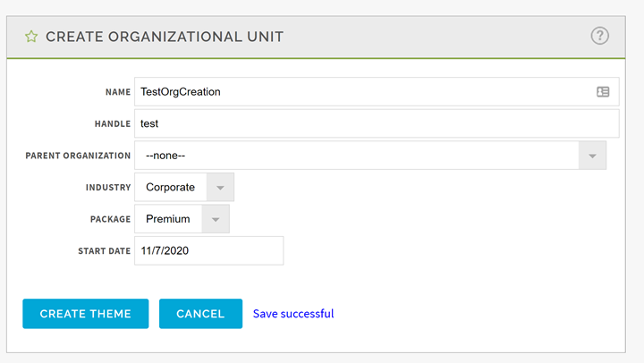Click the Industry label text
The width and height of the screenshot is (644, 363).
coord(108,188)
